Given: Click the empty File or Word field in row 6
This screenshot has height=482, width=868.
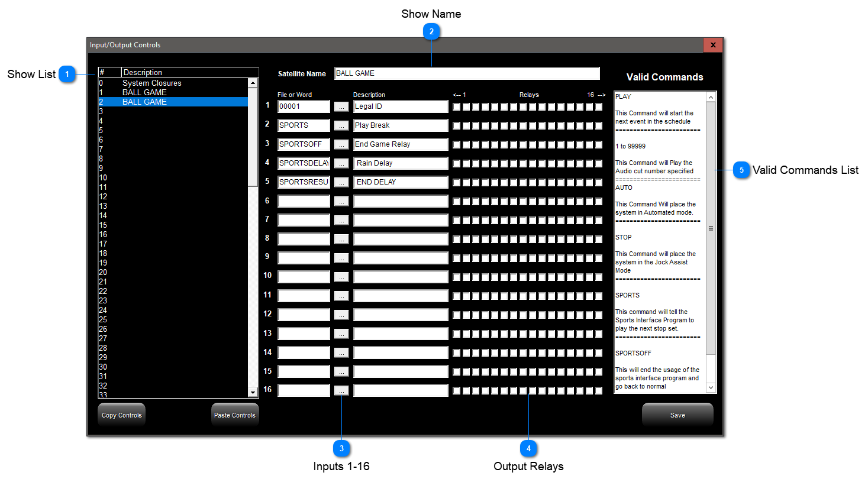Looking at the screenshot, I should [304, 201].
